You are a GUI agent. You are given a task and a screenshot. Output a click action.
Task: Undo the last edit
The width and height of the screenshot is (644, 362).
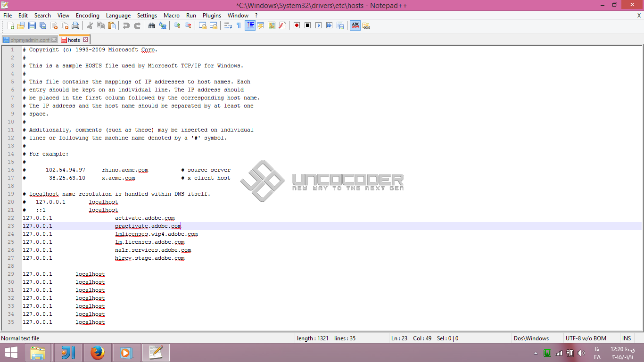126,25
